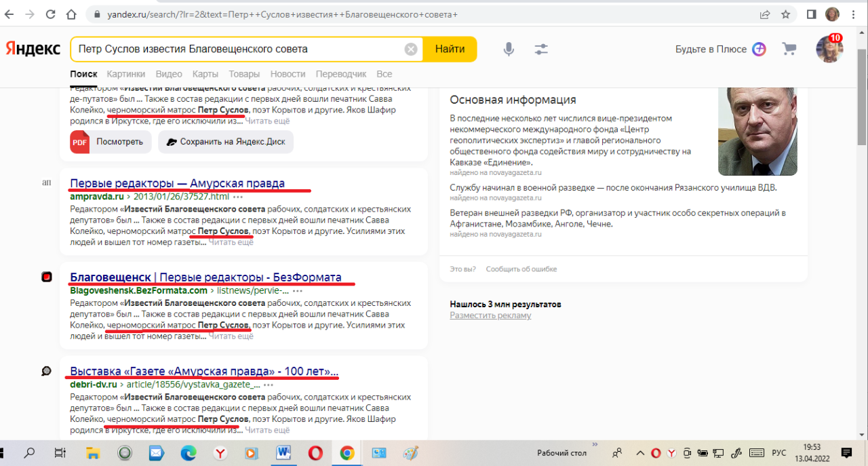The image size is (868, 466).
Task: Open Windows taskbar search
Action: click(x=30, y=453)
